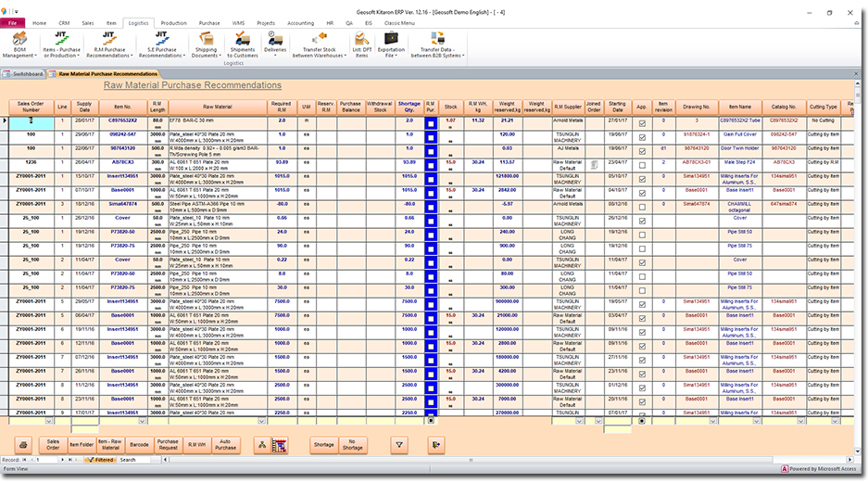
Task: Click Barcode button
Action: (139, 445)
